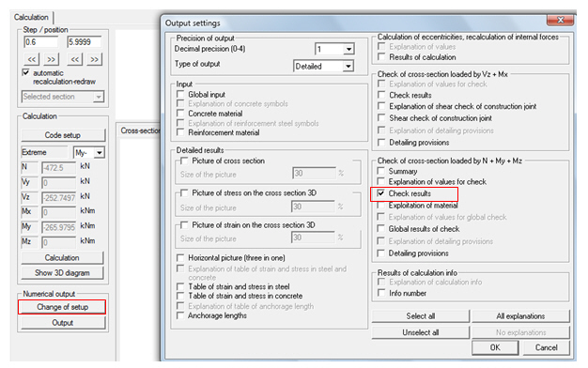This screenshot has width=588, height=368.
Task: Click Select all button
Action: tap(421, 316)
